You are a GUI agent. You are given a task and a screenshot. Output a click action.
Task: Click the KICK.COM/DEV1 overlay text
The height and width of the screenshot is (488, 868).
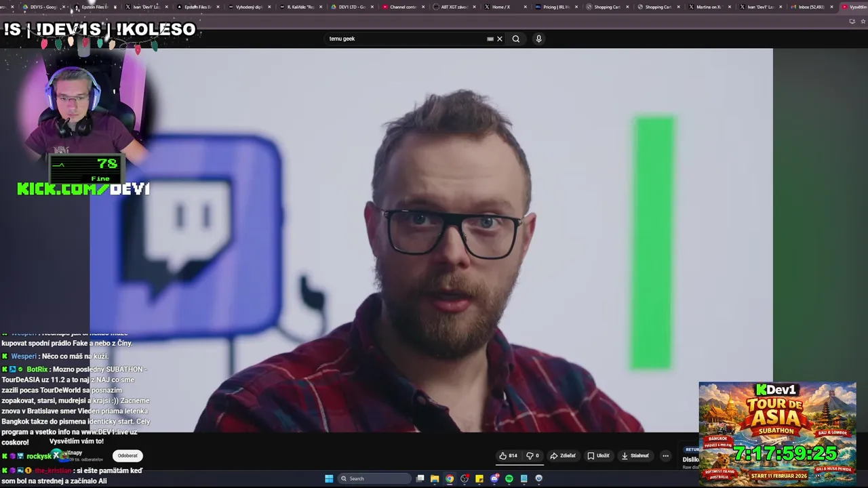(x=83, y=189)
